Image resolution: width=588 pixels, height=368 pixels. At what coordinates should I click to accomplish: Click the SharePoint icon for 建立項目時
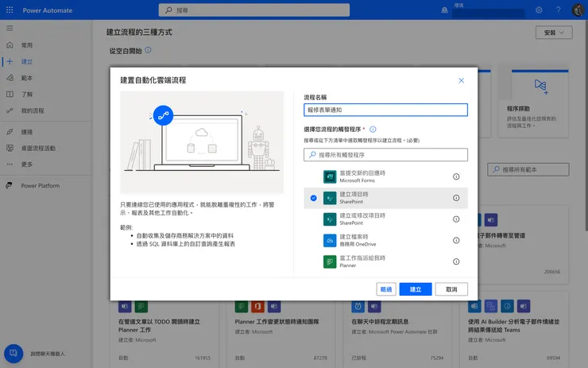point(330,198)
